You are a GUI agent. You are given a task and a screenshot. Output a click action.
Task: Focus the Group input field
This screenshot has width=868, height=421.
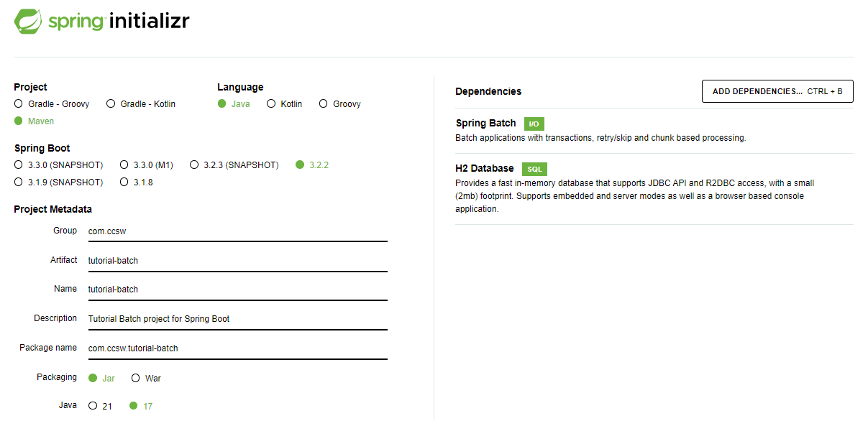pyautogui.click(x=237, y=231)
